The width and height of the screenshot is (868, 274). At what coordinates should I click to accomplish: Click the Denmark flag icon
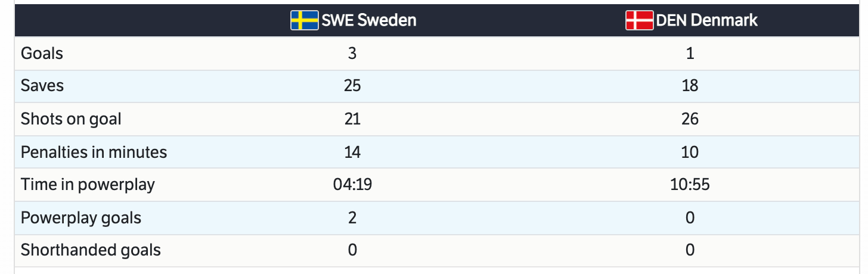tap(639, 20)
